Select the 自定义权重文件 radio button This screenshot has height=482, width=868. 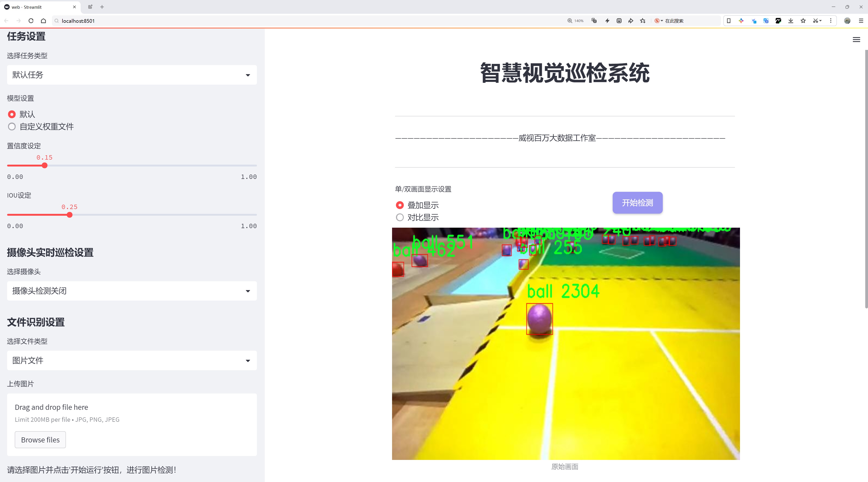12,127
